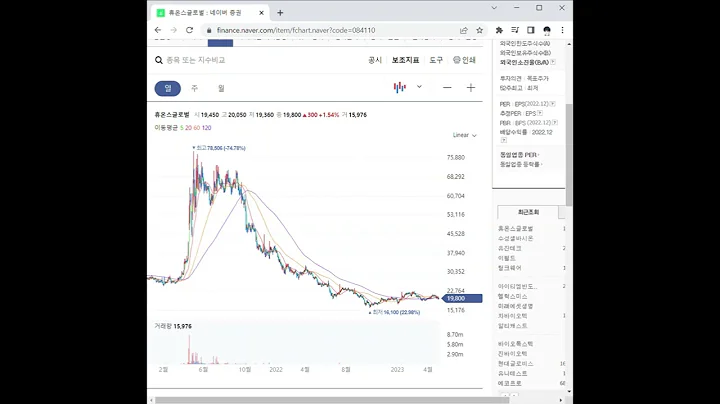Expand the chart type dropdown chevron
Image resolution: width=720 pixels, height=404 pixels.
(x=419, y=87)
